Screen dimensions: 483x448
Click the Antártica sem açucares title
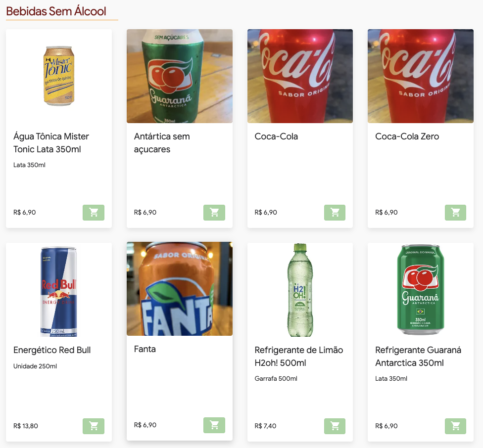162,143
